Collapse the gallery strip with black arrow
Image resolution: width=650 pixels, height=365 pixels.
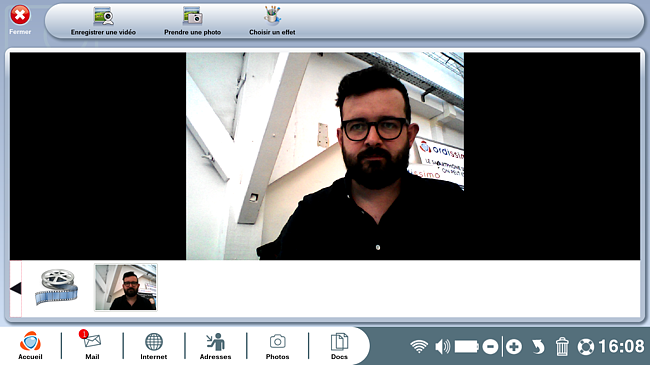(x=15, y=288)
